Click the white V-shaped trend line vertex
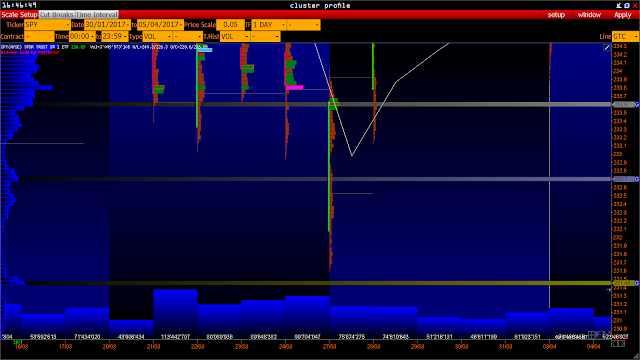This screenshot has height=360, width=640. click(x=352, y=155)
